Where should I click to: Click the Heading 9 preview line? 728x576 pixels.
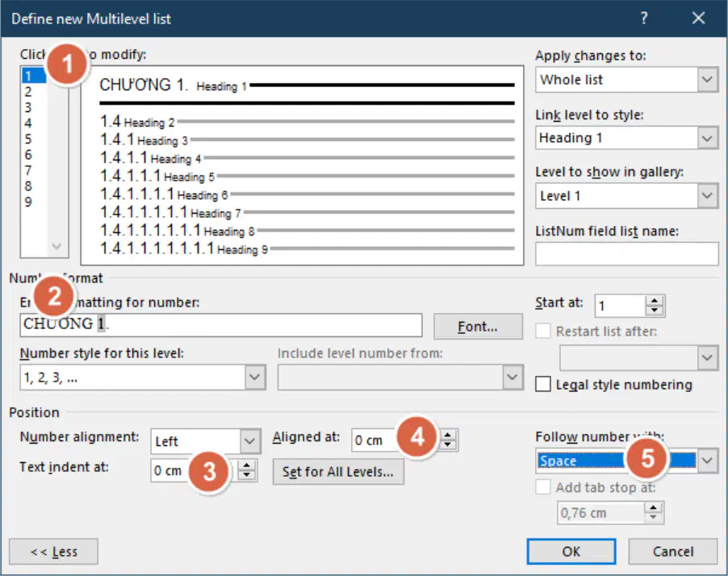308,248
